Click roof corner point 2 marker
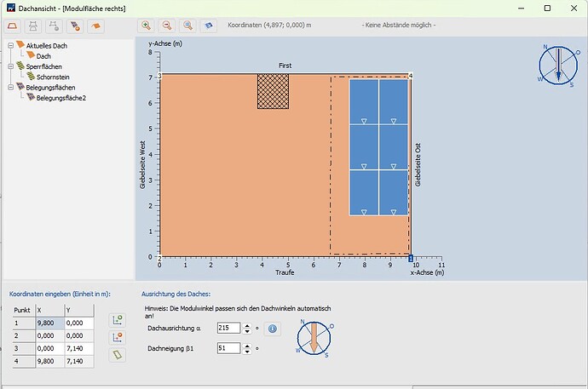Screen dimensions: 588x389 pos(159,258)
